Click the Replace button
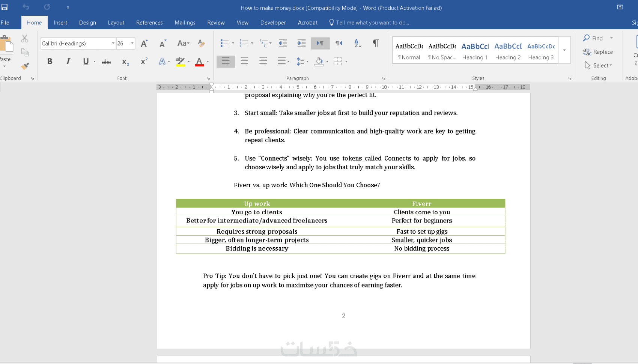The width and height of the screenshot is (638, 364). (x=598, y=52)
